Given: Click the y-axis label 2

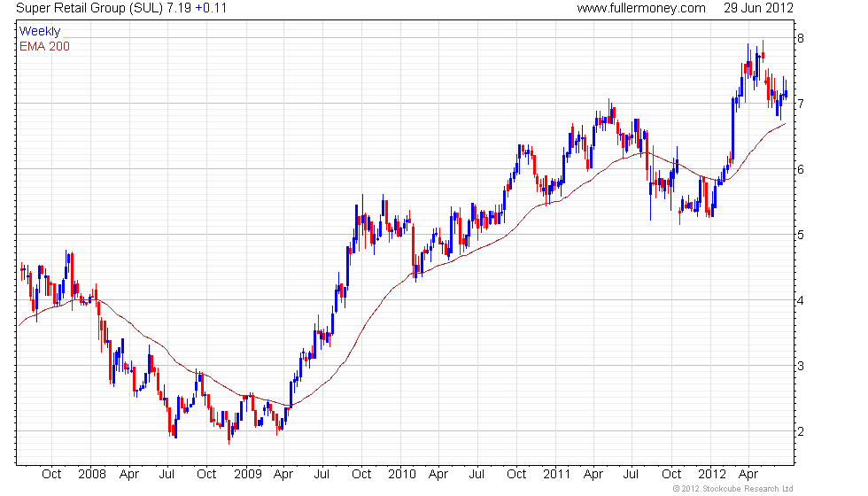Looking at the screenshot, I should pyautogui.click(x=801, y=432).
